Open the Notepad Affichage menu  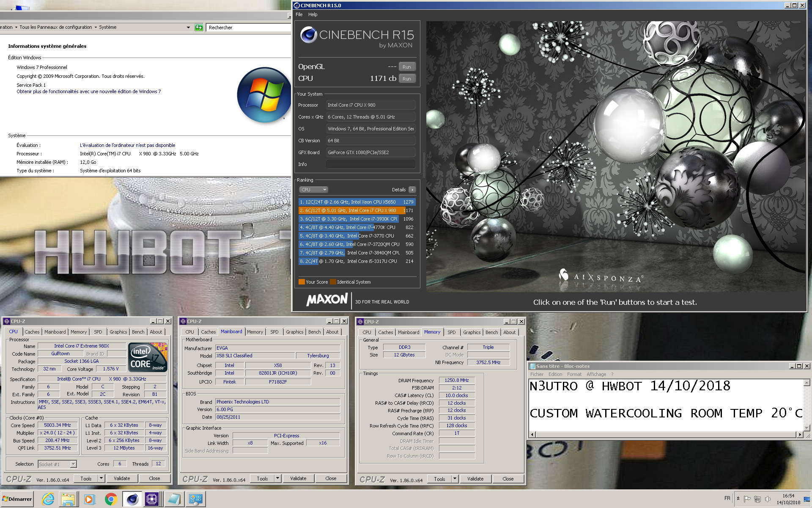596,374
